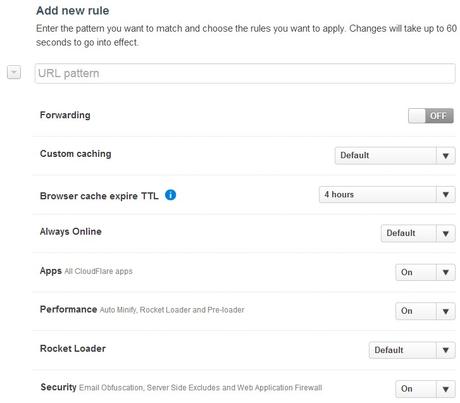Click the arrow button on Rocket Loader dropdown
The height and width of the screenshot is (403, 460).
(446, 350)
